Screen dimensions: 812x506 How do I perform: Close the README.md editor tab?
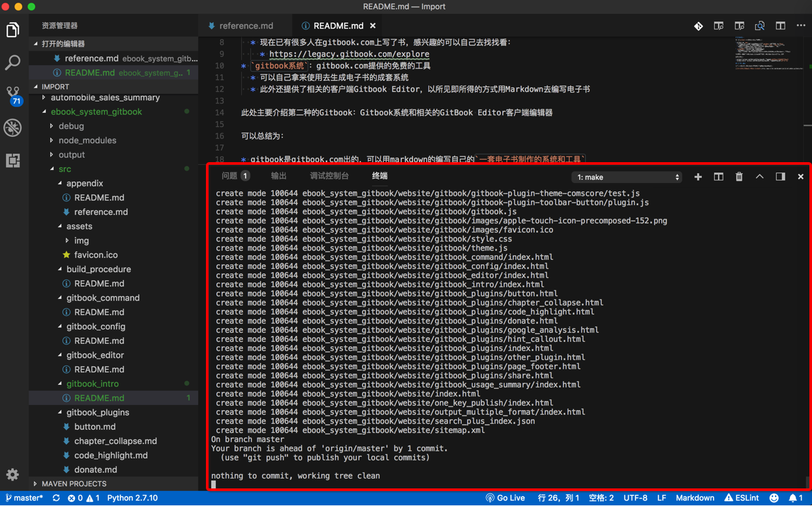tap(373, 26)
